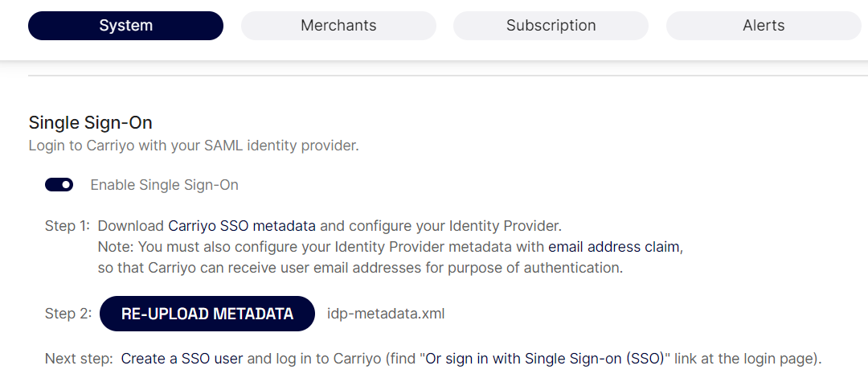This screenshot has width=868, height=382.
Task: Select the Alerts tab
Action: 764,26
